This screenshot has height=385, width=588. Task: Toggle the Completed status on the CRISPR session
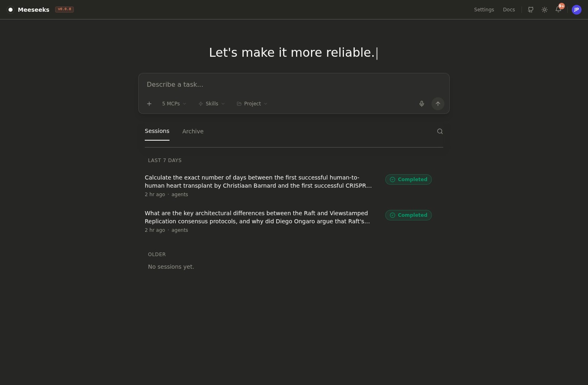click(x=408, y=180)
